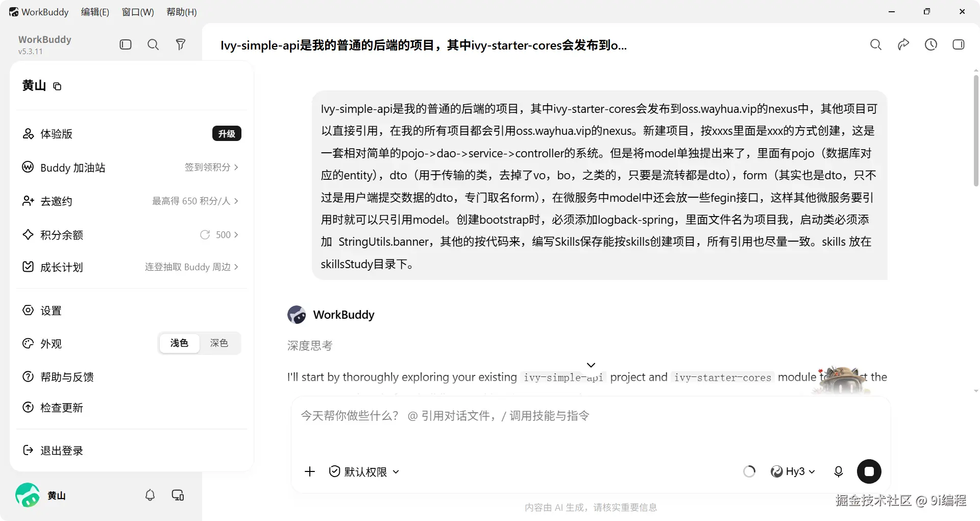Viewport: 980px width, 521px height.
Task: Open search in the left sidebar header
Action: pyautogui.click(x=153, y=44)
